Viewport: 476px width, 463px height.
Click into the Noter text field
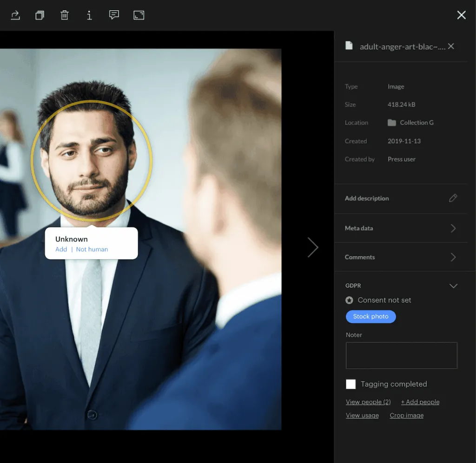401,355
